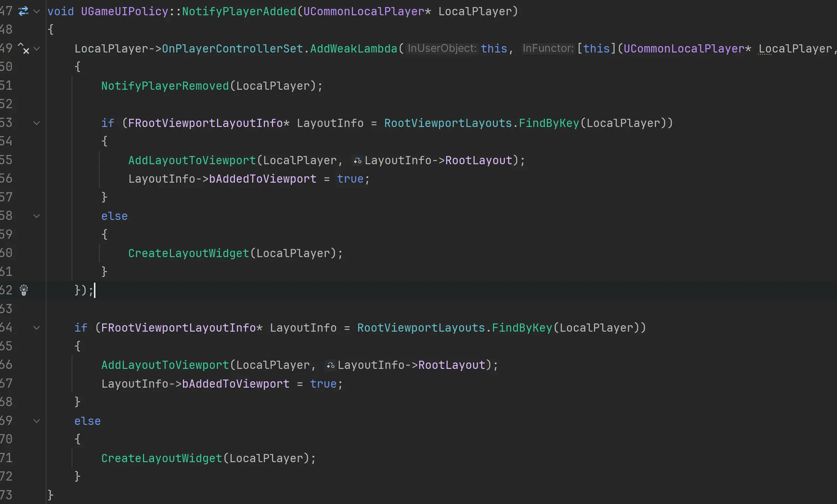Click the inlay icon before LayoutInfo on line 55
The image size is (837, 504).
[x=357, y=161]
